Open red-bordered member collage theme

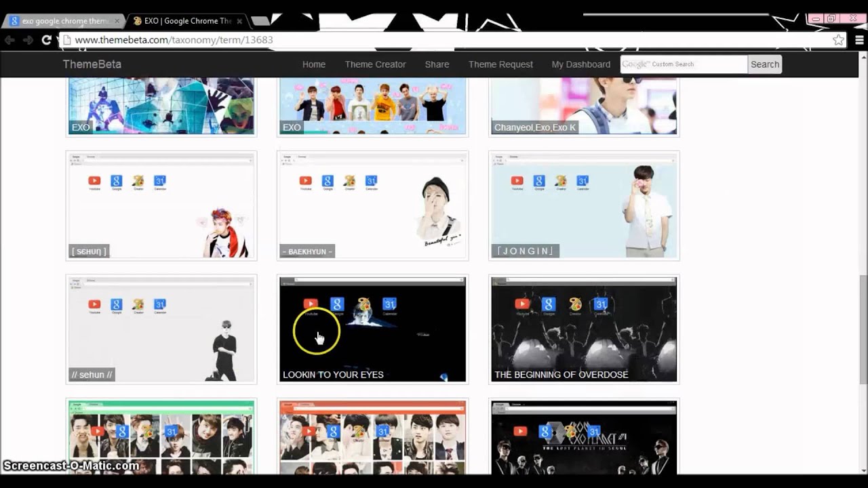pyautogui.click(x=372, y=437)
